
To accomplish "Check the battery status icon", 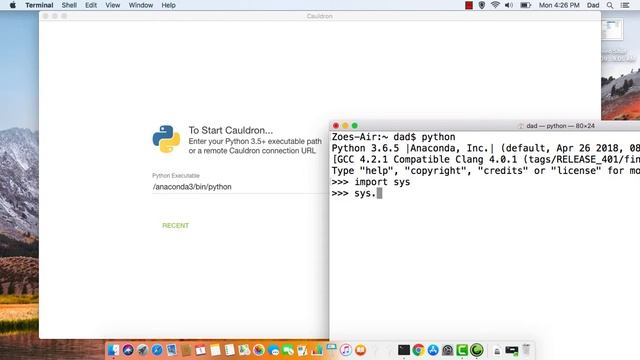I will [525, 5].
